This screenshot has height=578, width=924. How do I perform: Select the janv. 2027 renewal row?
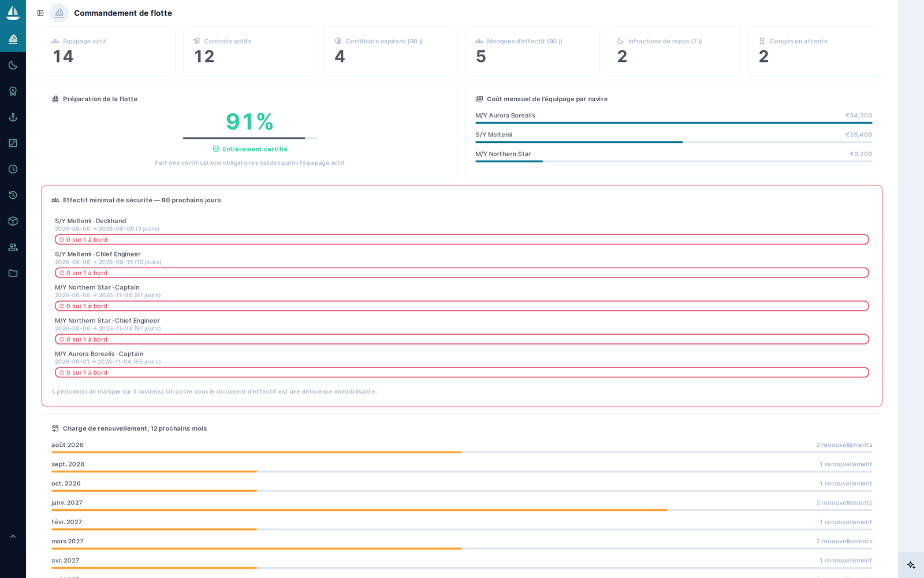(x=462, y=505)
